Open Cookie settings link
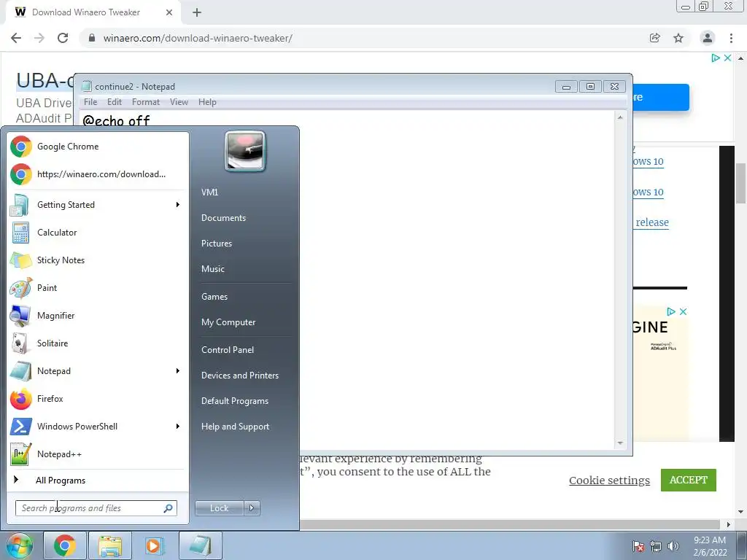This screenshot has height=560, width=747. coord(609,480)
